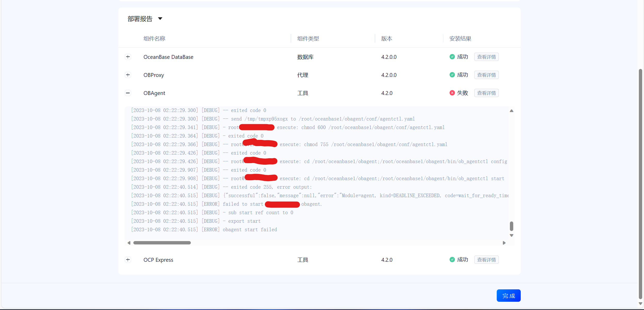This screenshot has height=310, width=644.
Task: Click OBAgent version 4.2.0
Action: pyautogui.click(x=387, y=93)
